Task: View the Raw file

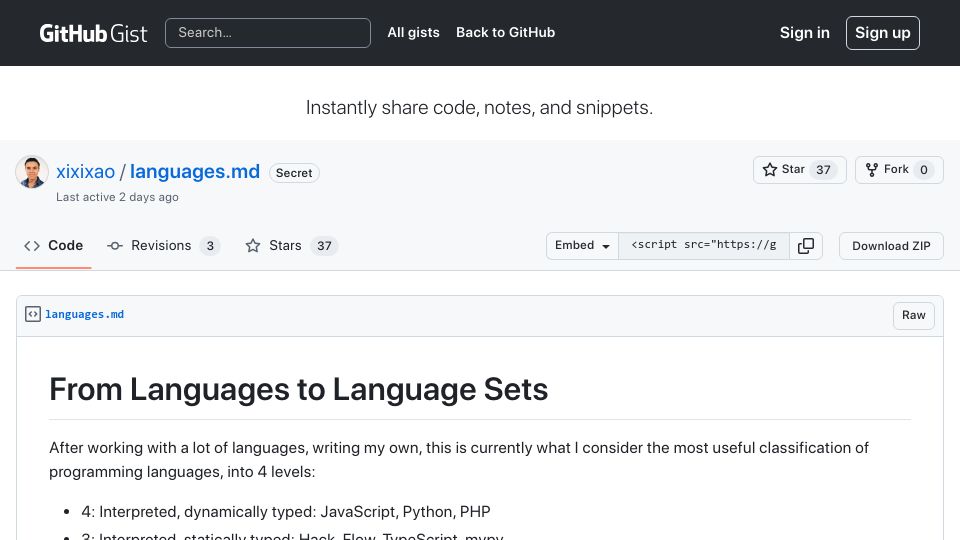Action: coord(913,315)
